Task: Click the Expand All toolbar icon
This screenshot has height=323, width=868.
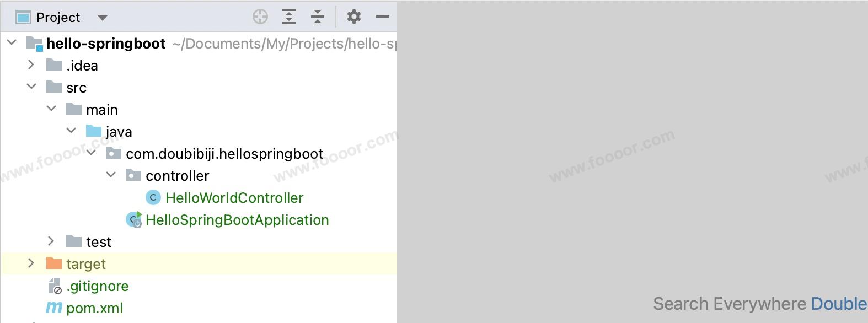Action: pos(288,17)
